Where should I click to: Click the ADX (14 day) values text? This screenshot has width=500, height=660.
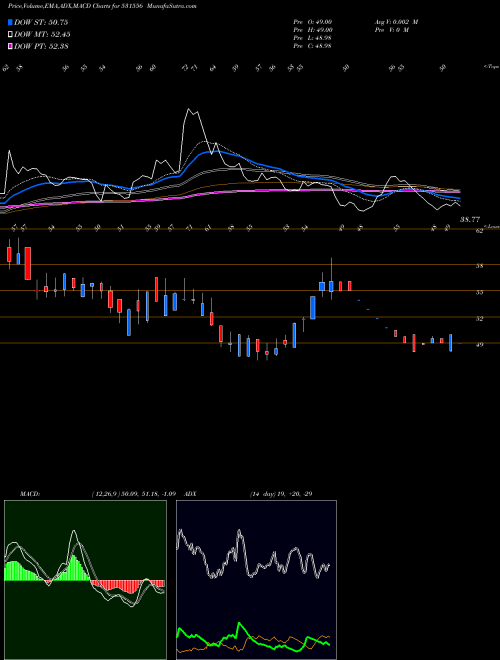click(281, 494)
